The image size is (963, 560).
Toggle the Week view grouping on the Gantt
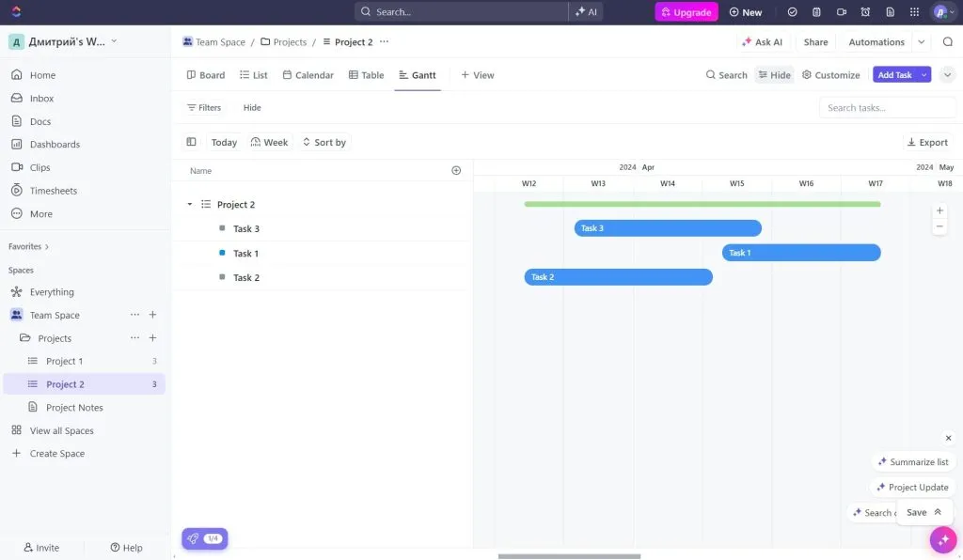pos(269,142)
